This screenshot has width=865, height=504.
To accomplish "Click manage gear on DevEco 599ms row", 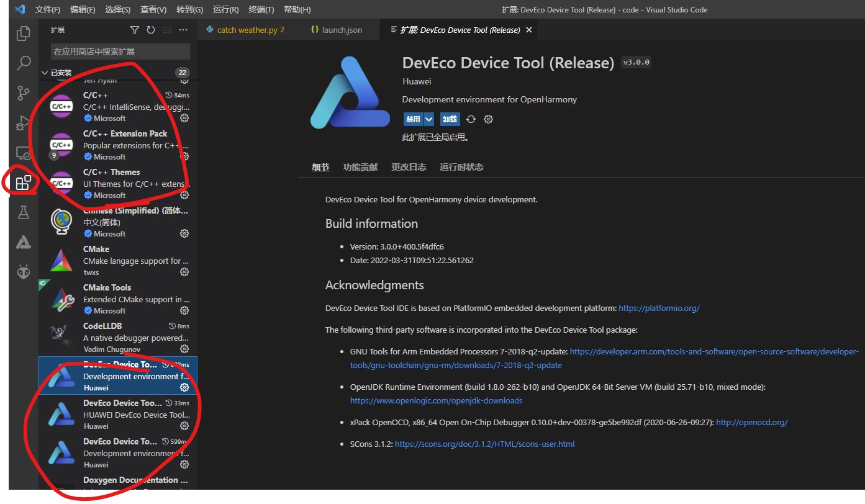I will click(x=184, y=464).
